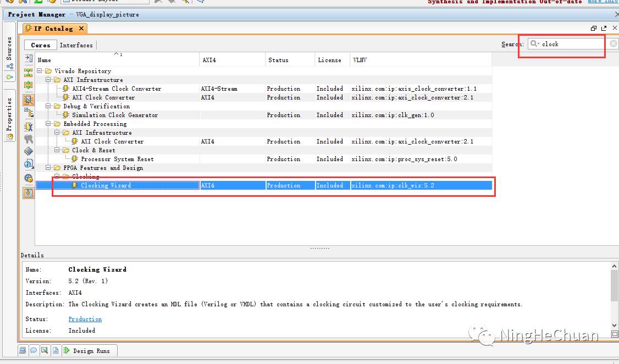Open the search magnifier options dropdown

pyautogui.click(x=534, y=44)
